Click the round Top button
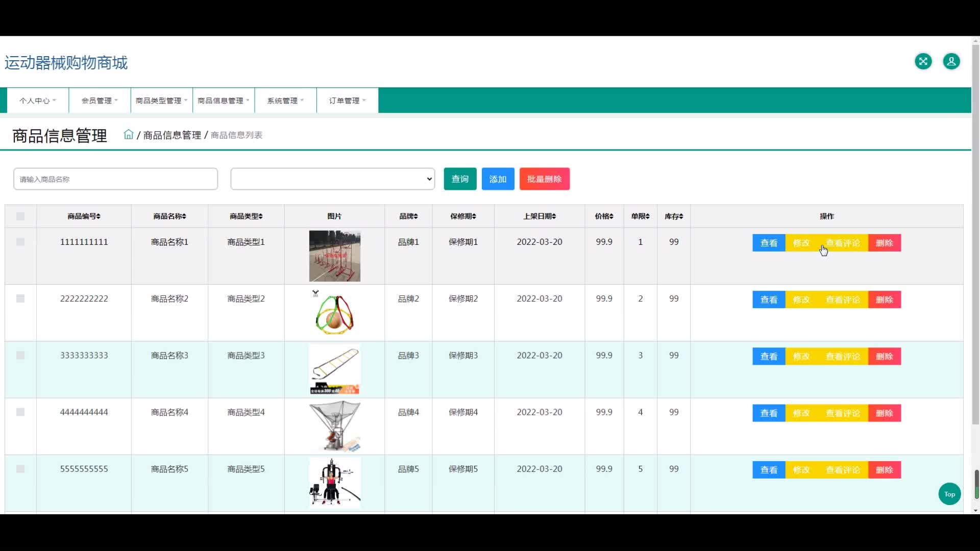 [949, 494]
